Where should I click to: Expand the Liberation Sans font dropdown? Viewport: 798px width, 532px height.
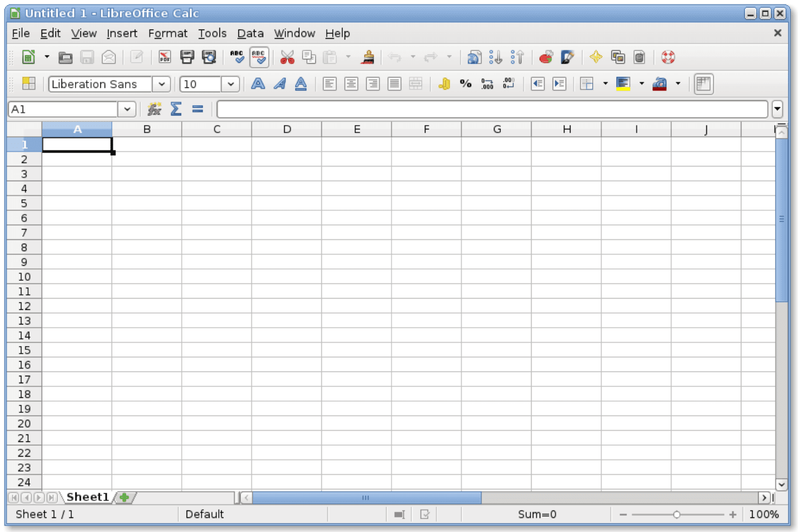pos(161,84)
